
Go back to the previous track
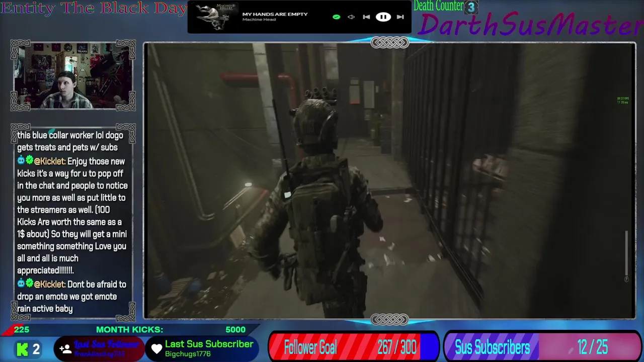tap(366, 17)
